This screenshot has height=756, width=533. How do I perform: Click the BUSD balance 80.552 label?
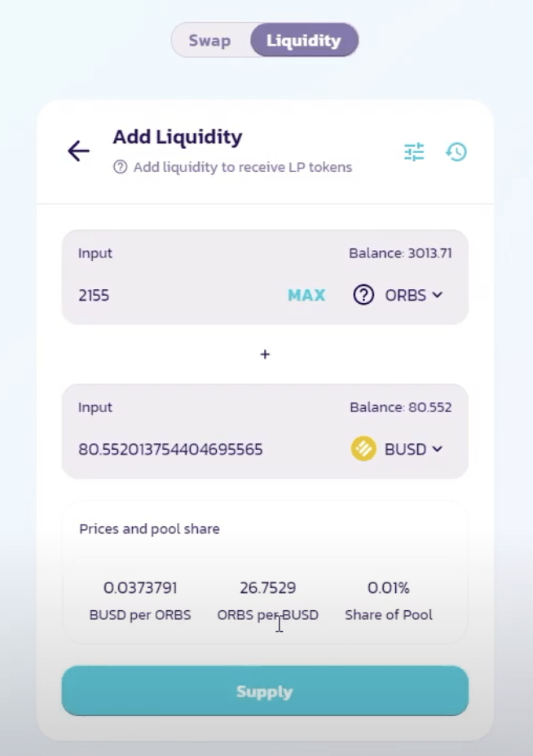401,407
